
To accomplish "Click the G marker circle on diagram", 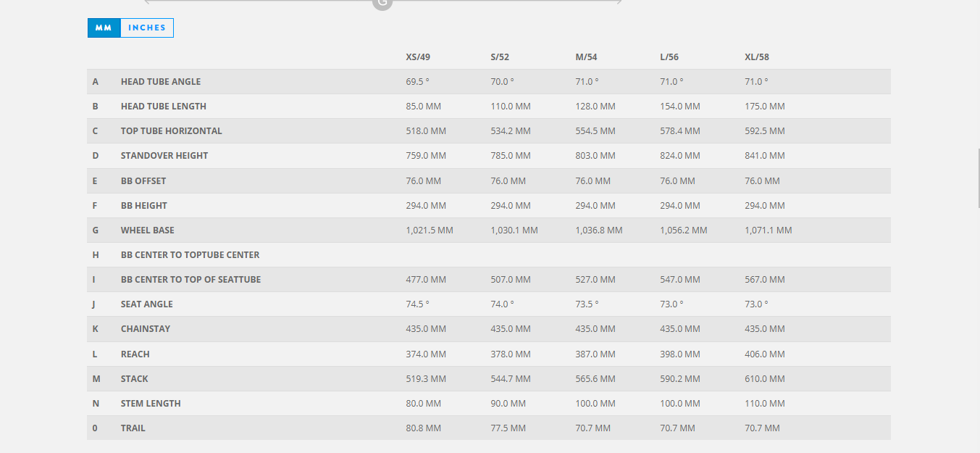I will click(x=382, y=3).
